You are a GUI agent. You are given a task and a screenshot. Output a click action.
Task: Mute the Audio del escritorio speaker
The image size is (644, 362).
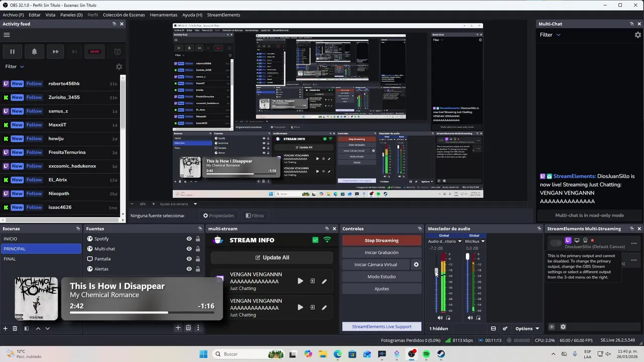click(x=440, y=318)
